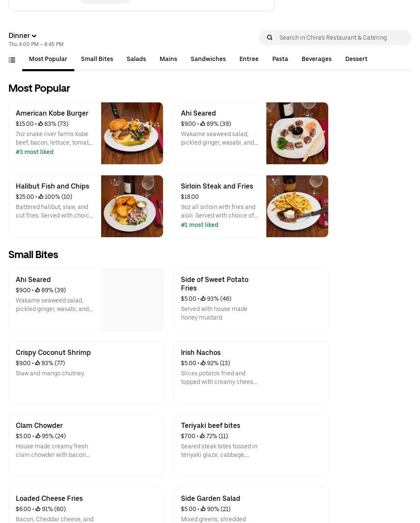The image size is (420, 523).
Task: Click thumbs-up rating icon for Clam Chowder
Action: 38,436
